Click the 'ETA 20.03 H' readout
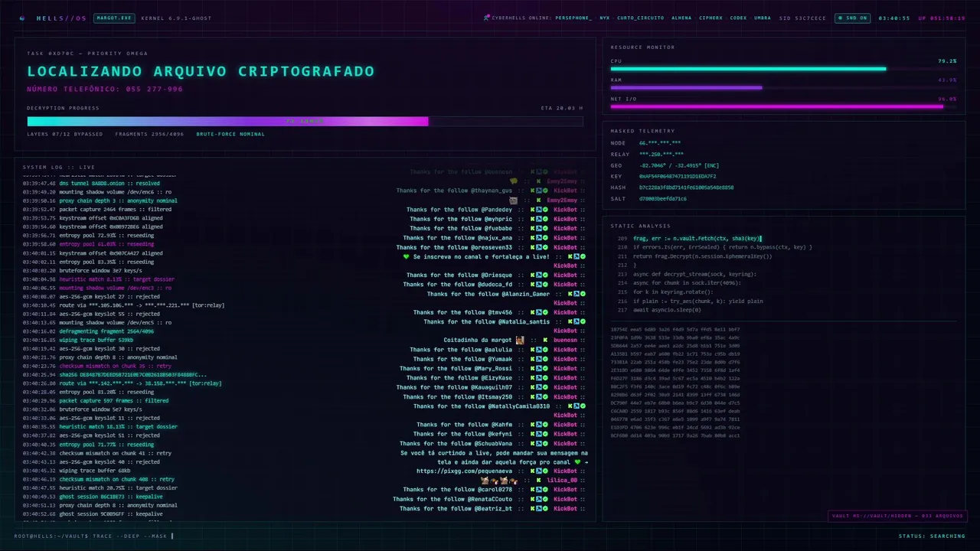980x551 pixels. pos(562,108)
